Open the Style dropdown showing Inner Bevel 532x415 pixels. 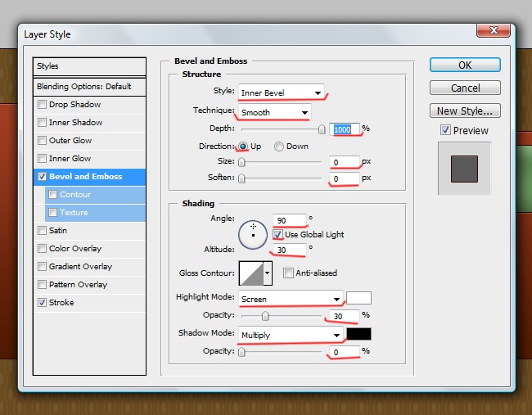[x=281, y=92]
